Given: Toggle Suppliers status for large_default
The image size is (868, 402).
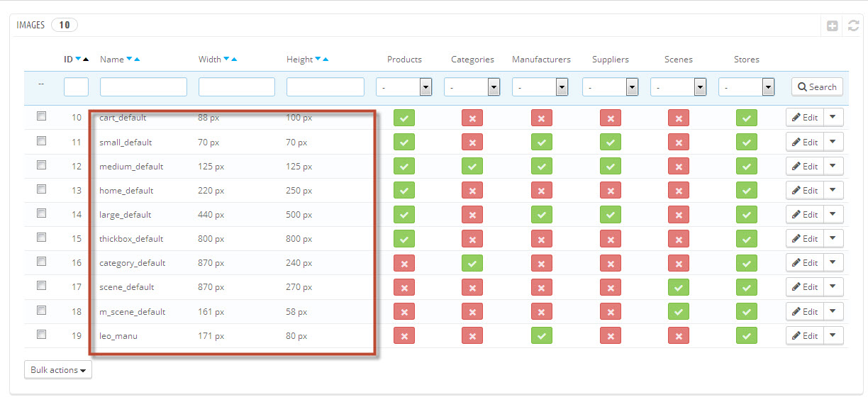Looking at the screenshot, I should (x=611, y=215).
